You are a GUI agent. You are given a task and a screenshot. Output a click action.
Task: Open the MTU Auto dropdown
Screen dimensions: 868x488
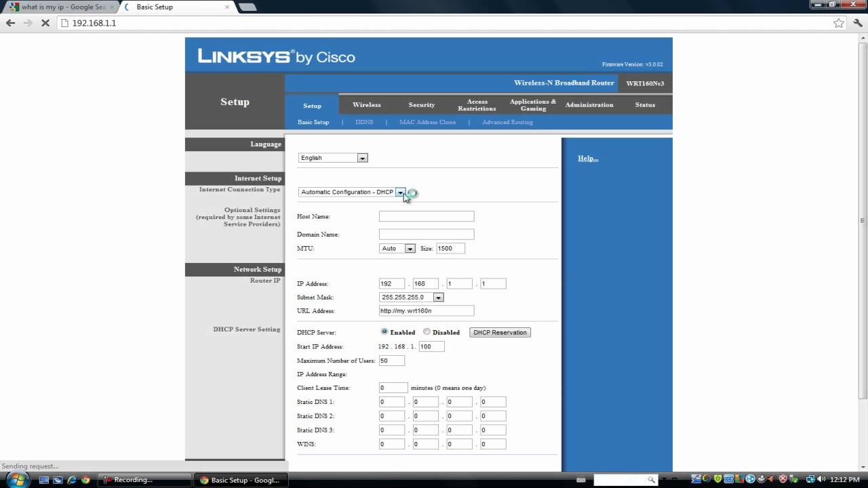pyautogui.click(x=397, y=249)
